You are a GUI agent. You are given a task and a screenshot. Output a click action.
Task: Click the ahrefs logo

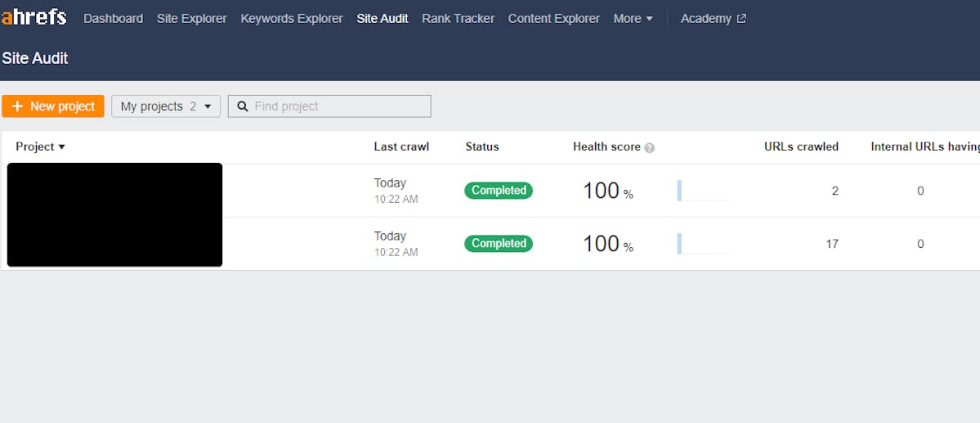(x=34, y=17)
